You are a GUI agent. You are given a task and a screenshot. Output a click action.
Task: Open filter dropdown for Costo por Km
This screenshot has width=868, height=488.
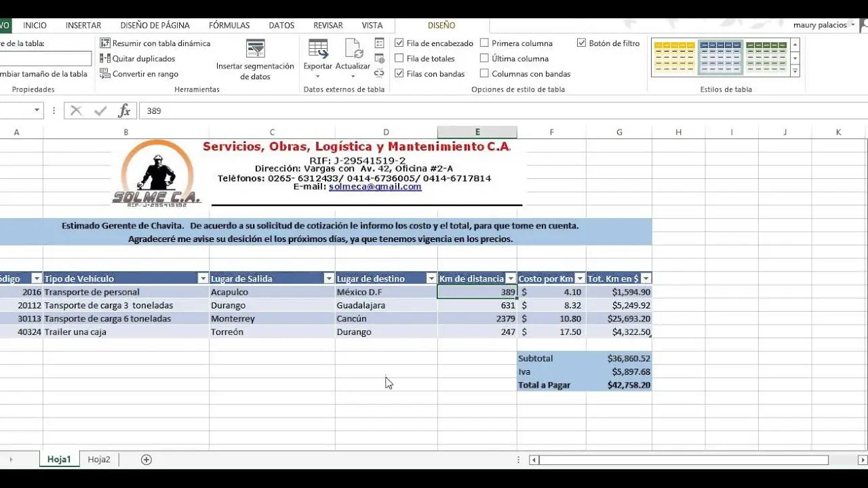click(580, 279)
